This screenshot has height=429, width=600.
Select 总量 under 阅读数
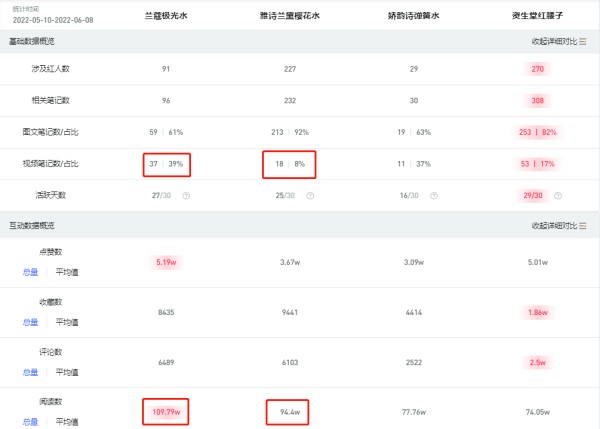click(x=31, y=422)
